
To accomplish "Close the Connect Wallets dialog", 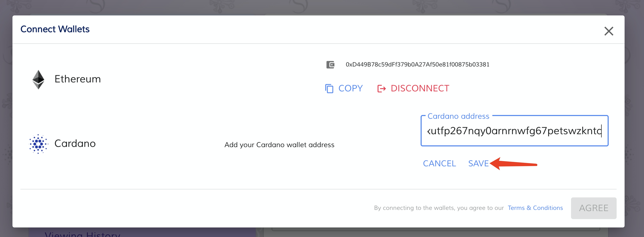I will coord(608,31).
